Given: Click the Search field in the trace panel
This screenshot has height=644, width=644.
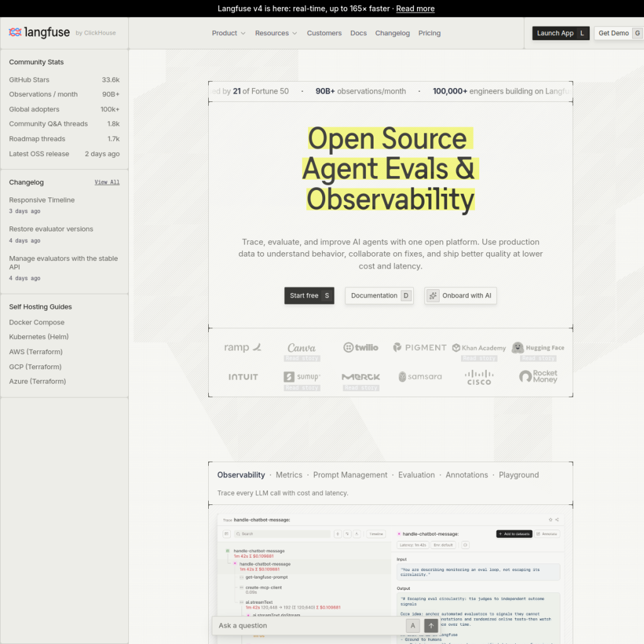Looking at the screenshot, I should point(282,534).
